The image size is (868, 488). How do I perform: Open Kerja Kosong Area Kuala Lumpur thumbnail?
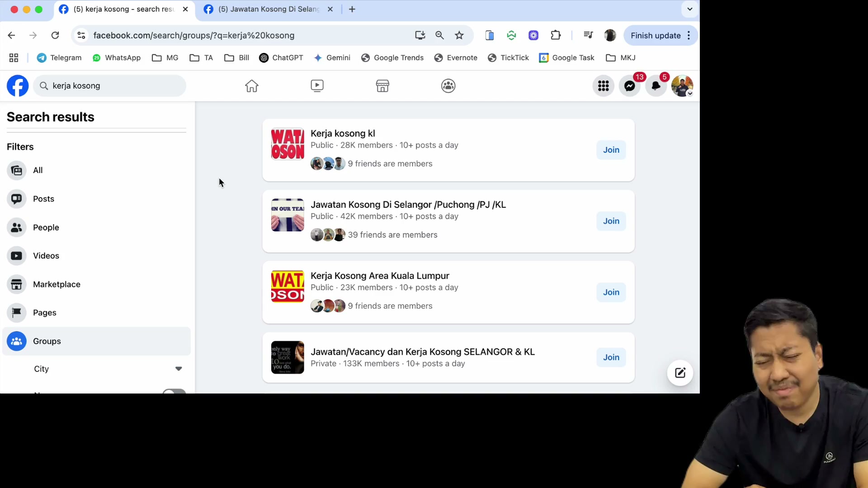tap(288, 286)
